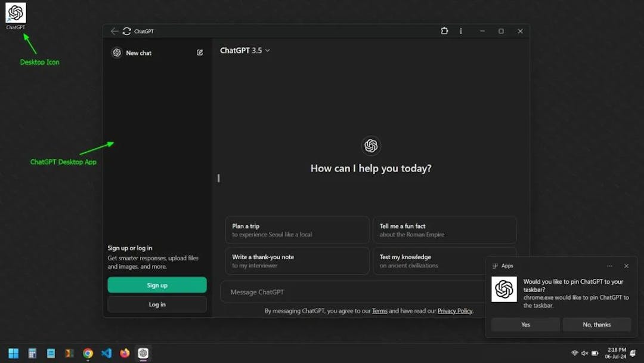This screenshot has height=363, width=644.
Task: Open the Privacy Policy link
Action: coord(455,310)
